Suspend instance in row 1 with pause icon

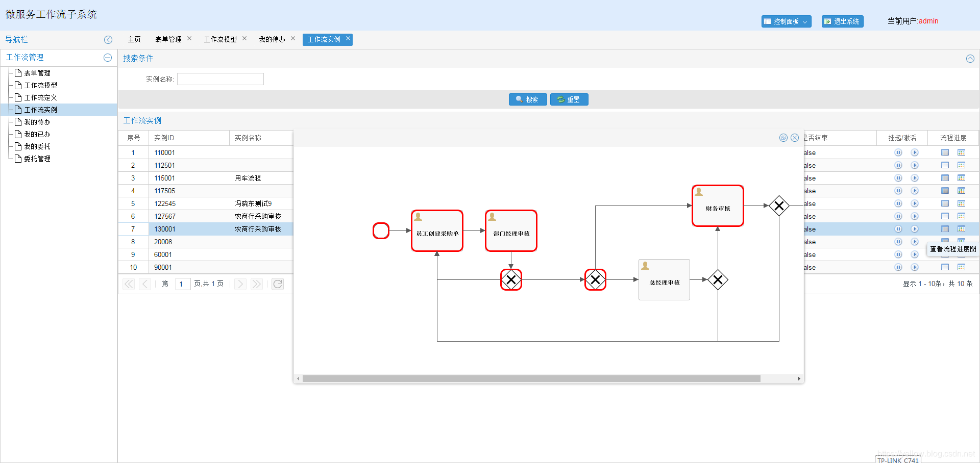coord(898,152)
